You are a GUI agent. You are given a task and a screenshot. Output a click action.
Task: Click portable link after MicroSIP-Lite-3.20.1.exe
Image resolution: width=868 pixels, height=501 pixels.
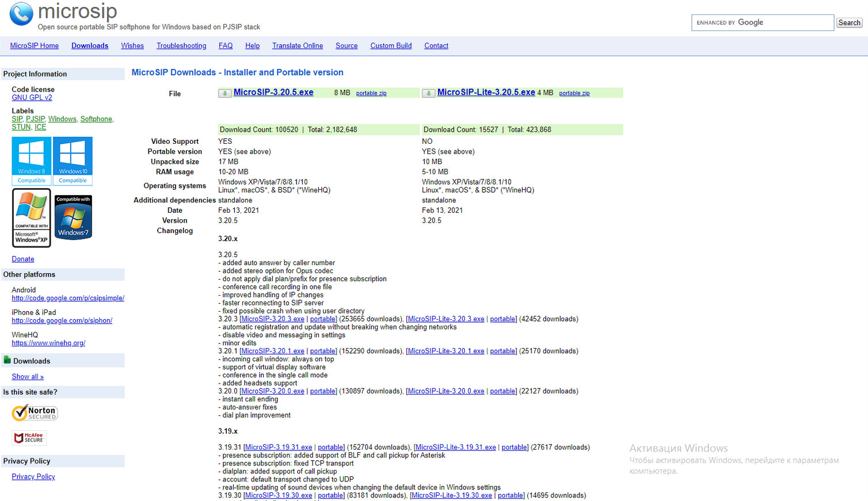coord(502,351)
